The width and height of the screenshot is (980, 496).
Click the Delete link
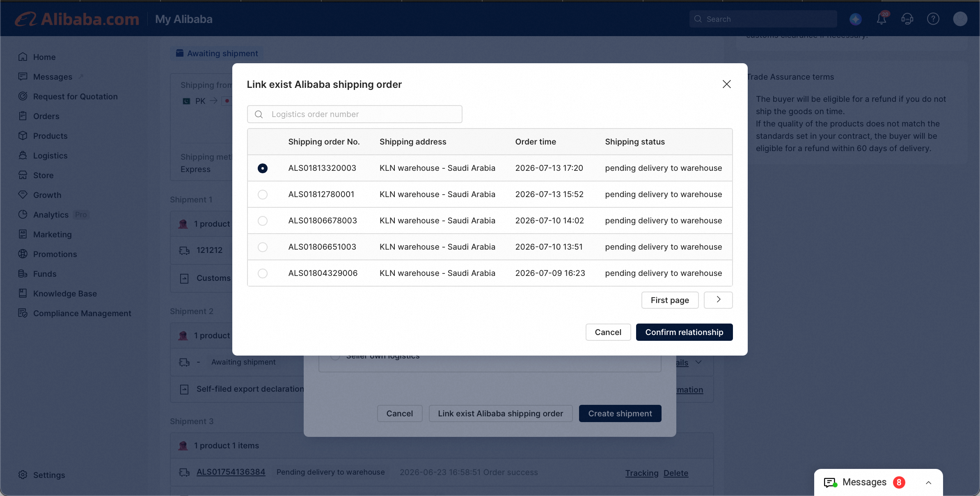pos(676,473)
